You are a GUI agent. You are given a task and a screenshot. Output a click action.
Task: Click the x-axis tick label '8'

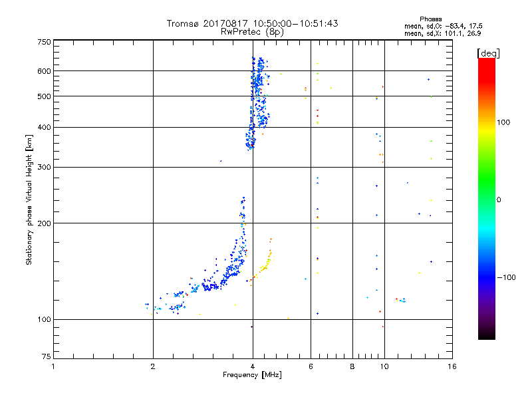(x=352, y=366)
